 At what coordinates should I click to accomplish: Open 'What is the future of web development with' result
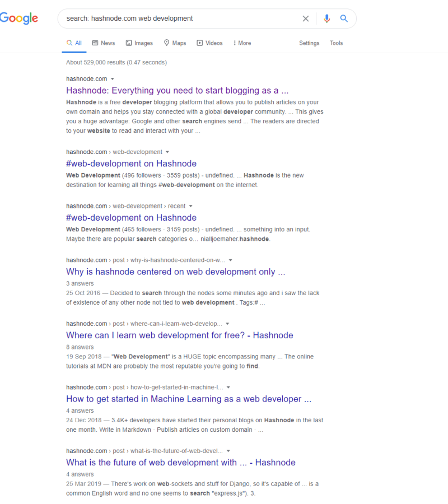tap(181, 463)
